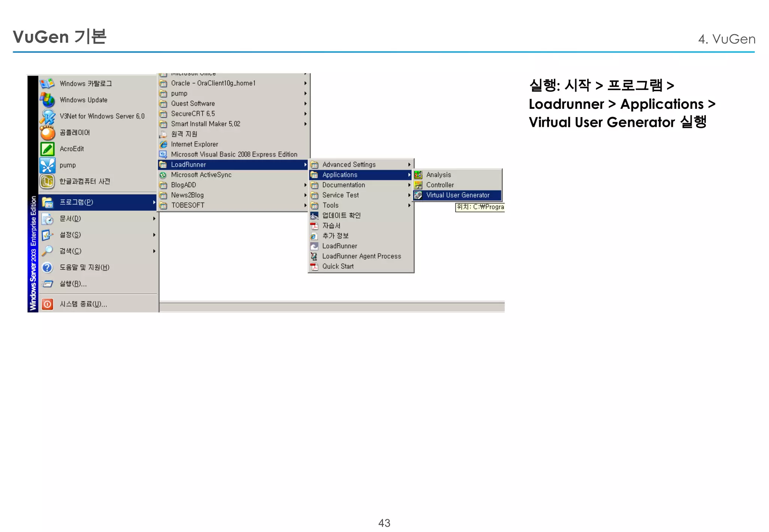
Task: Click the Quick Start PDF icon
Action: coord(314,266)
